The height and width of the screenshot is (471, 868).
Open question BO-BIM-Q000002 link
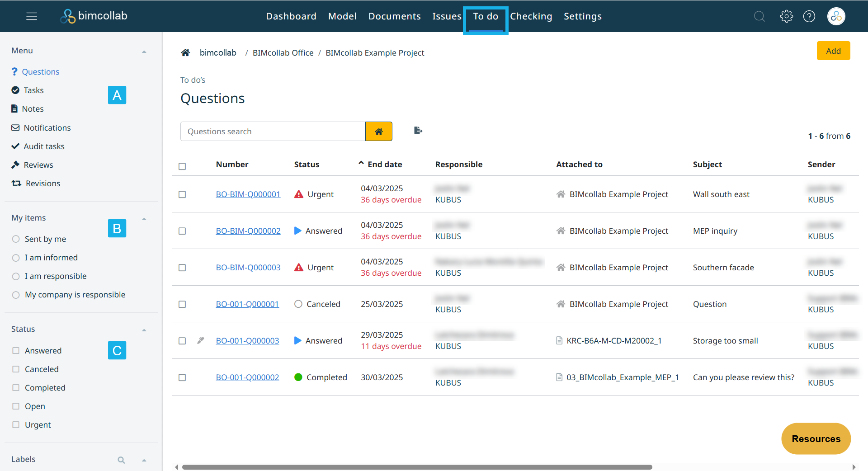pyautogui.click(x=248, y=231)
